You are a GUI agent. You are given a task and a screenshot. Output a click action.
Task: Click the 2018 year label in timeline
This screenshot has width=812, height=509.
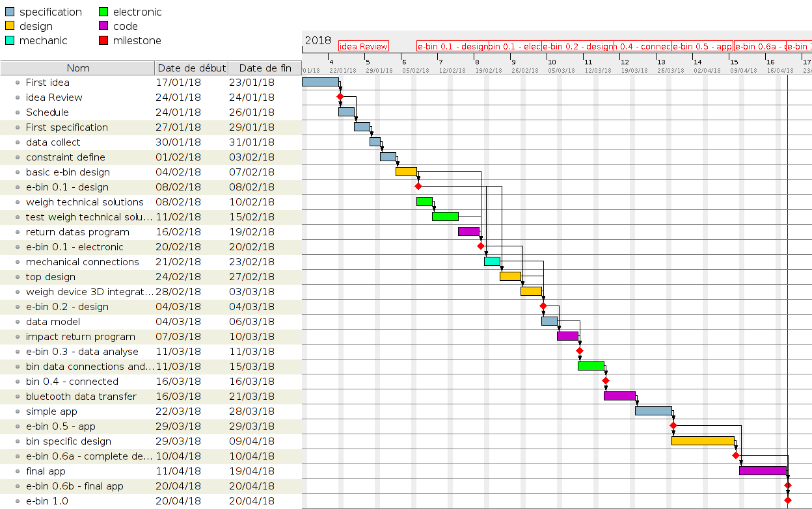[x=318, y=40]
